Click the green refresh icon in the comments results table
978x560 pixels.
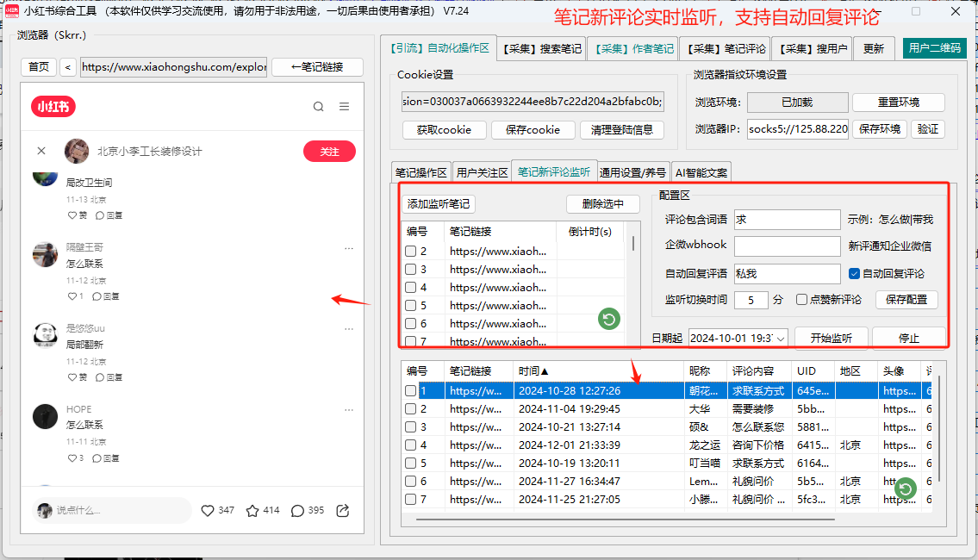904,488
